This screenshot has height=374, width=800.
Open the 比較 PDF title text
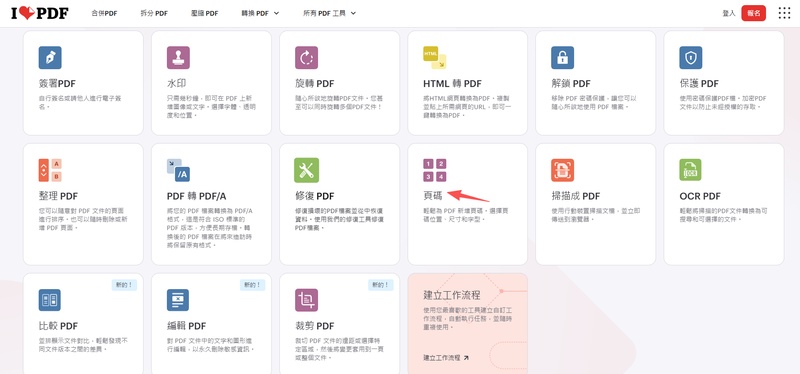click(x=59, y=326)
